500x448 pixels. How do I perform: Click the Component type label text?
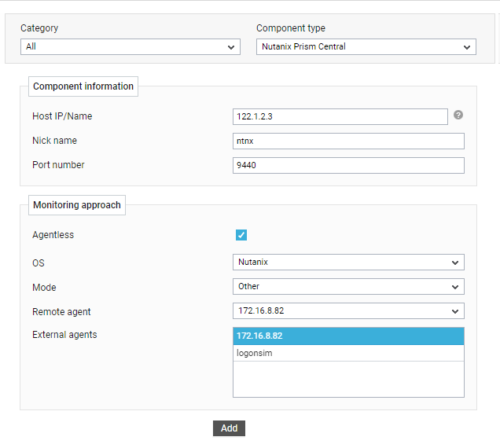click(x=291, y=28)
